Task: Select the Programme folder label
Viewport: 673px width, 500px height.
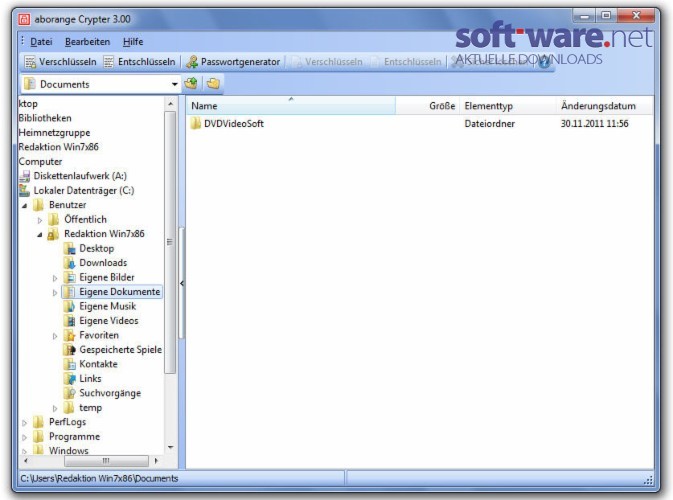Action: (x=74, y=436)
